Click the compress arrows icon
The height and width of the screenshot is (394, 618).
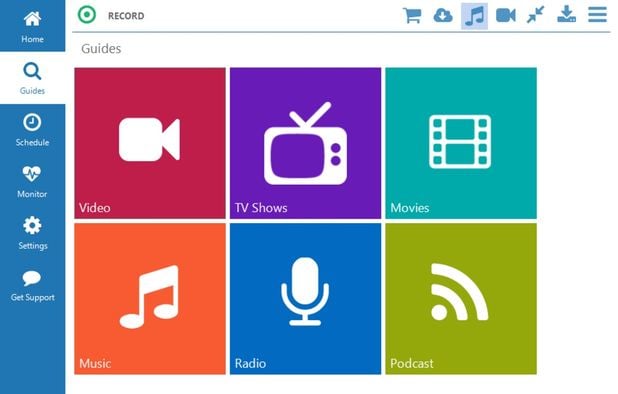coord(535,15)
